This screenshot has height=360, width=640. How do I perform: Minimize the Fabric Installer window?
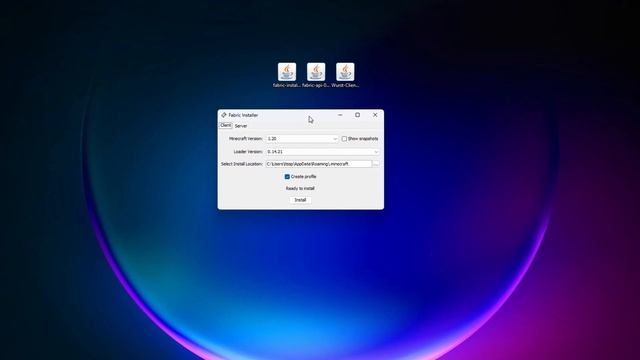pos(340,115)
